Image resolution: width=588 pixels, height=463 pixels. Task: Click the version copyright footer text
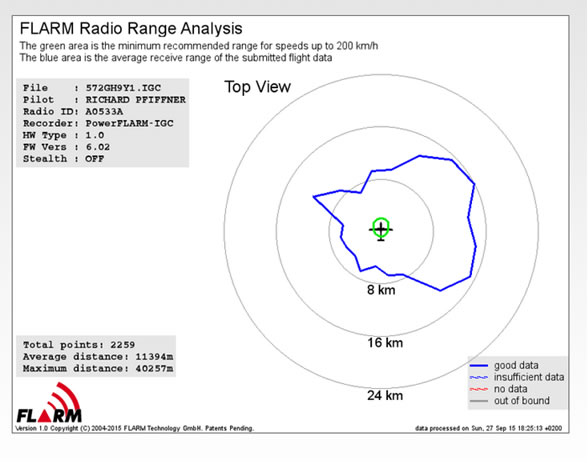(135, 428)
